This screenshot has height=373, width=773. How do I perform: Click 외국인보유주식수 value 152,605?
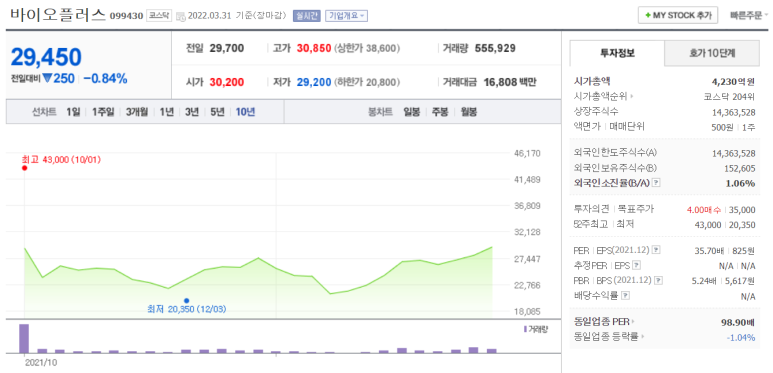coord(740,168)
